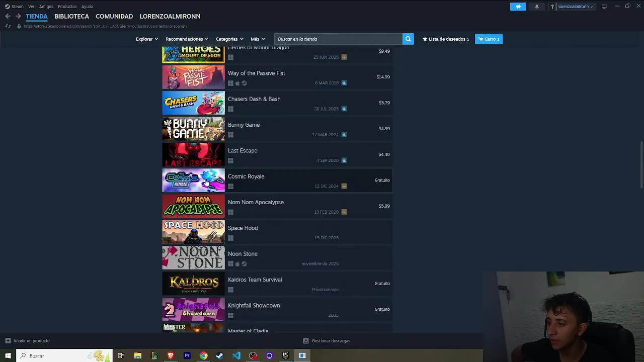Click the page vertical scrollbar thumb
644x362 pixels.
pos(641,165)
